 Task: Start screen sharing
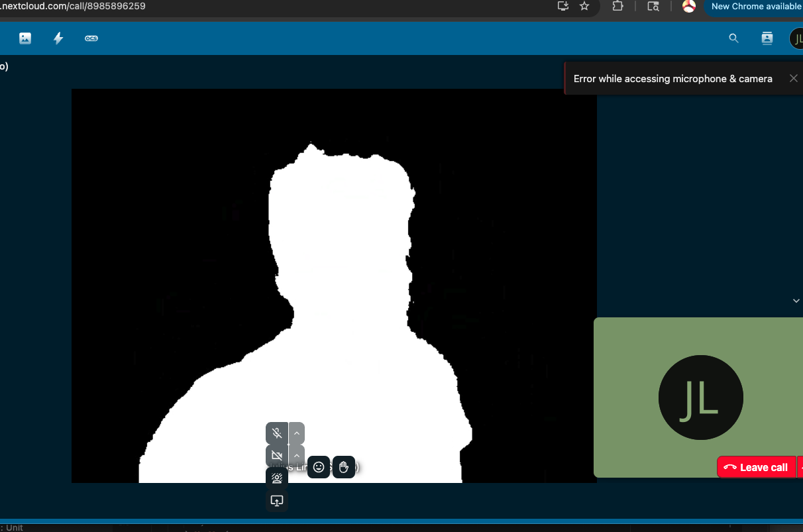tap(276, 501)
